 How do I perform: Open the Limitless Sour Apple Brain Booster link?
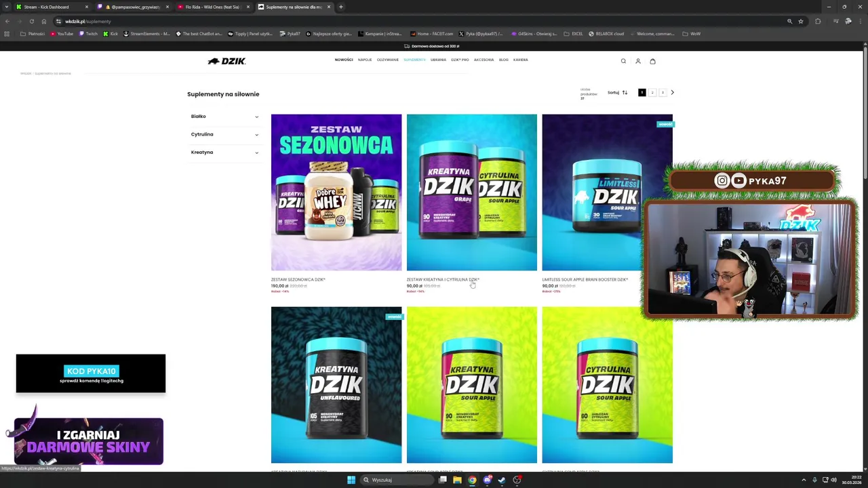point(585,279)
